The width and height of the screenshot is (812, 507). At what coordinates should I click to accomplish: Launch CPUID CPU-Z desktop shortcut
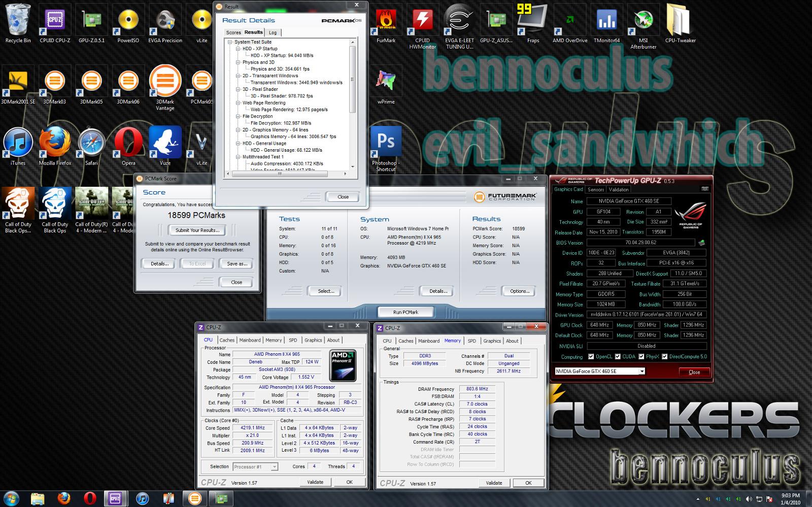55,24
